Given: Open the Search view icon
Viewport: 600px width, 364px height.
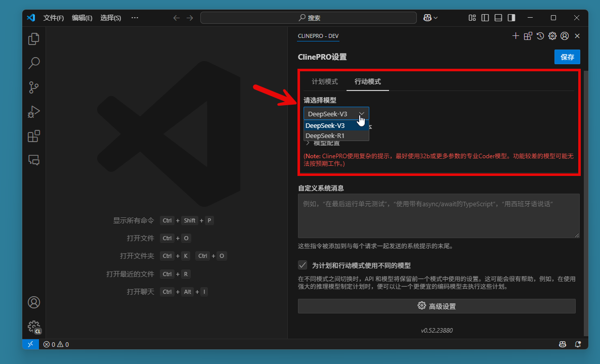Looking at the screenshot, I should pyautogui.click(x=34, y=63).
